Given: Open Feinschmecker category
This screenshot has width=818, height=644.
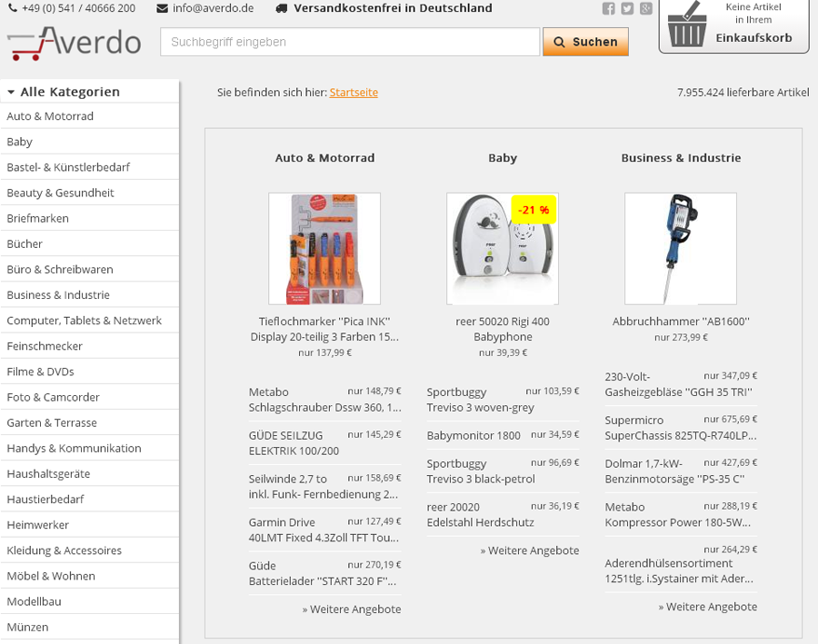Looking at the screenshot, I should point(90,346).
